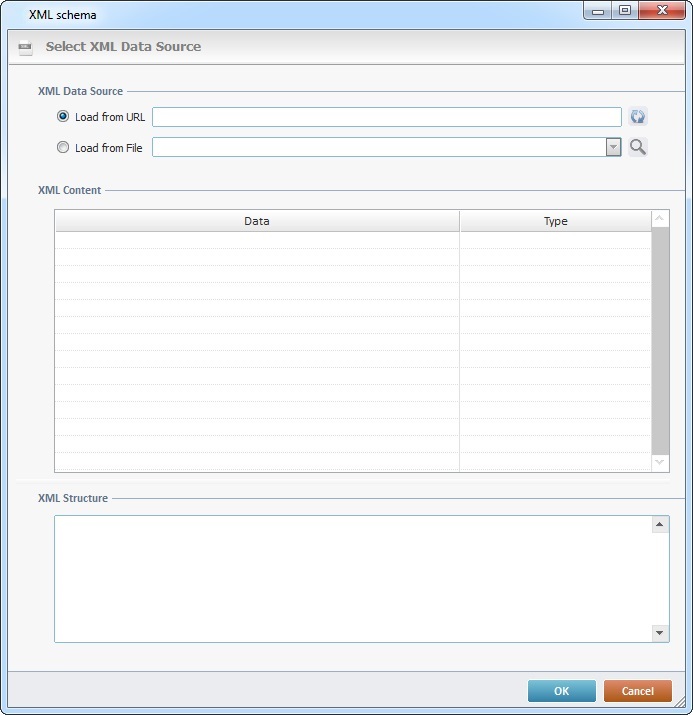Click the XML Content vertical scrollbar track
Viewport: 693px width, 715px height.
coord(660,340)
